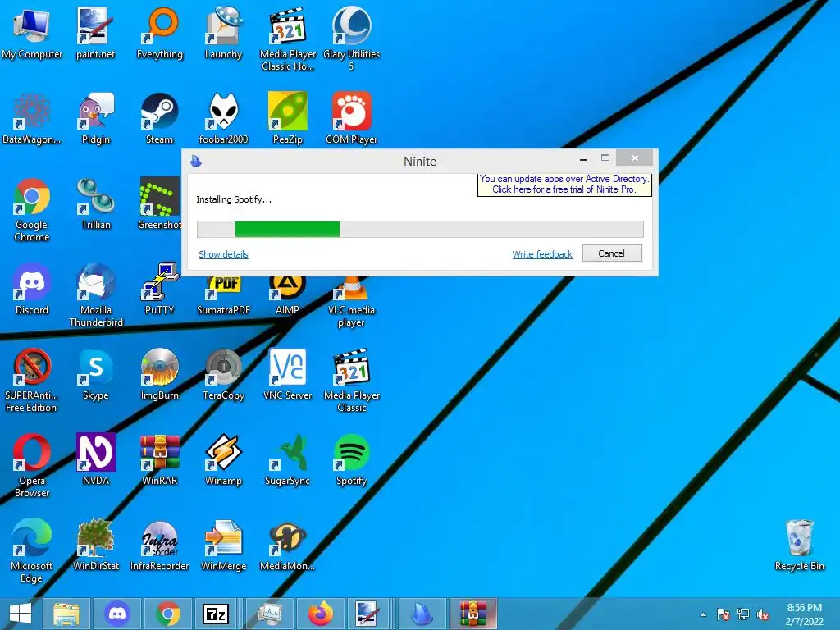Open Media Player Classic Home Cinema shortcut
This screenshot has width=840, height=630.
click(288, 39)
